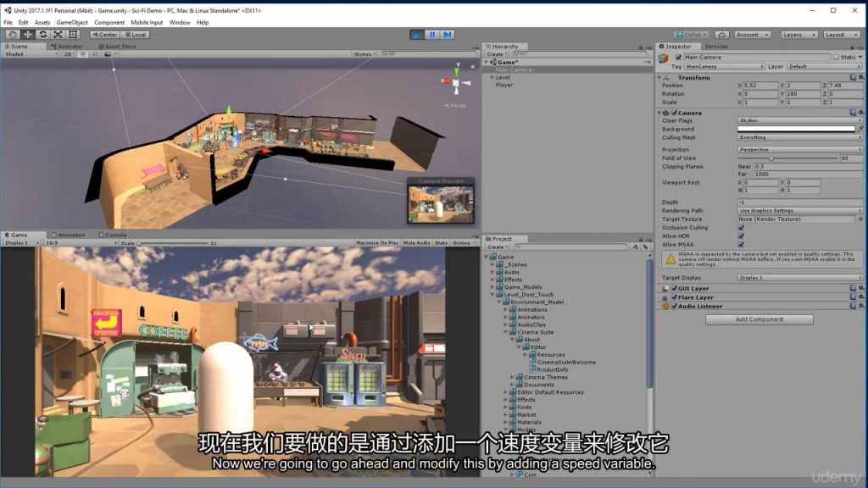The image size is (868, 488).
Task: Click the Stats button in Game view
Action: coord(441,243)
